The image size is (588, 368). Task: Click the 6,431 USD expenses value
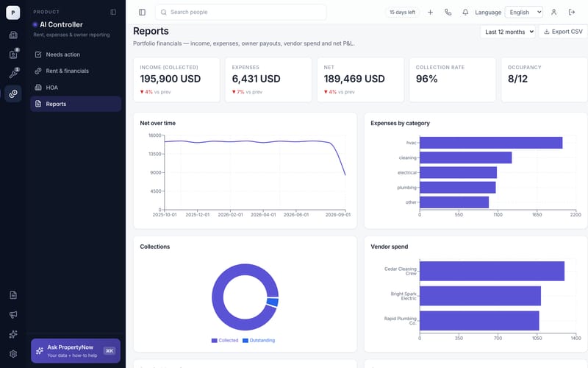pyautogui.click(x=256, y=79)
